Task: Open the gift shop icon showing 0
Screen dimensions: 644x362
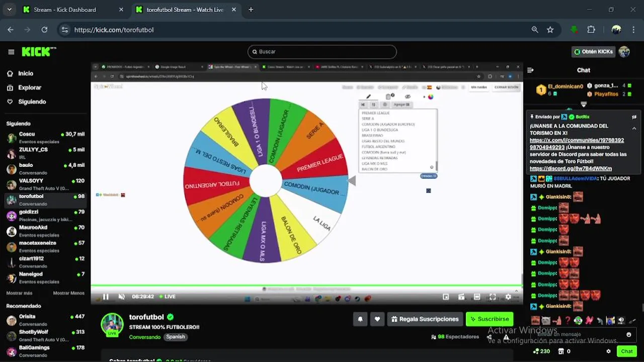Action: pos(565,351)
